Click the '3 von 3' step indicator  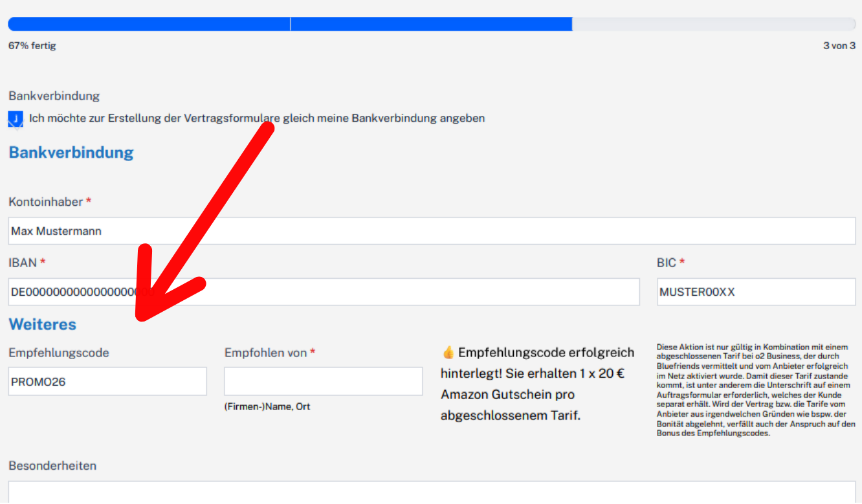839,46
